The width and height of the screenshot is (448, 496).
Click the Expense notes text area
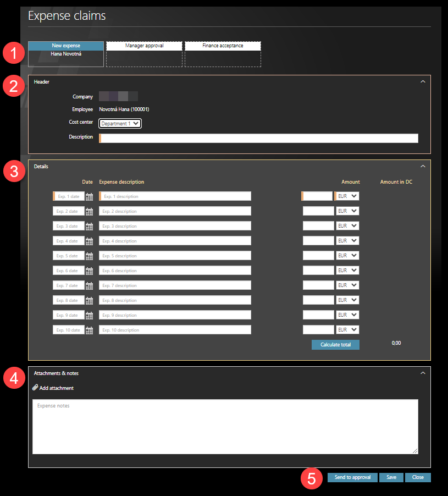click(x=225, y=426)
